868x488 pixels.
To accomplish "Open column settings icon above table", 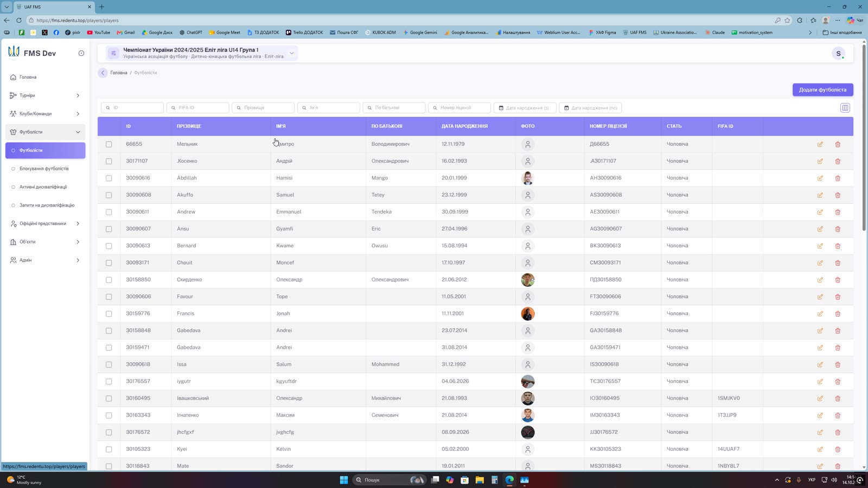I will 845,108.
